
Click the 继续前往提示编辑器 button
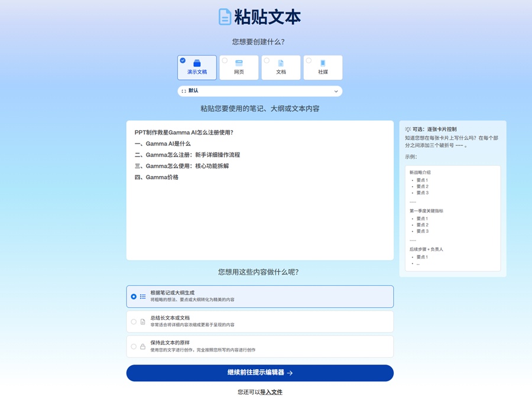click(x=260, y=373)
